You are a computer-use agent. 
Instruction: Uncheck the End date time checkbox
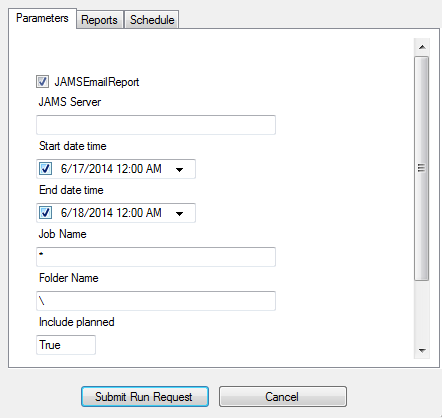pyautogui.click(x=45, y=213)
